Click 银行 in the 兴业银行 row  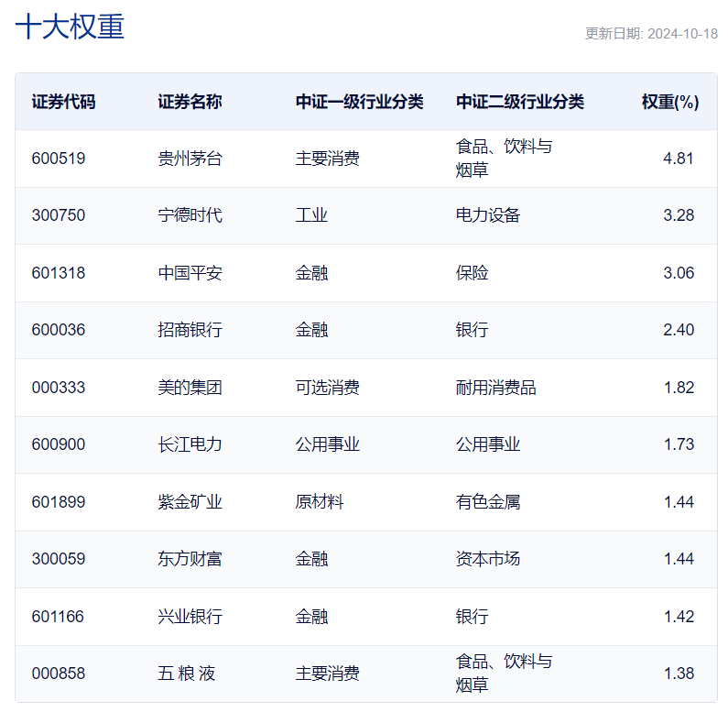coord(473,617)
